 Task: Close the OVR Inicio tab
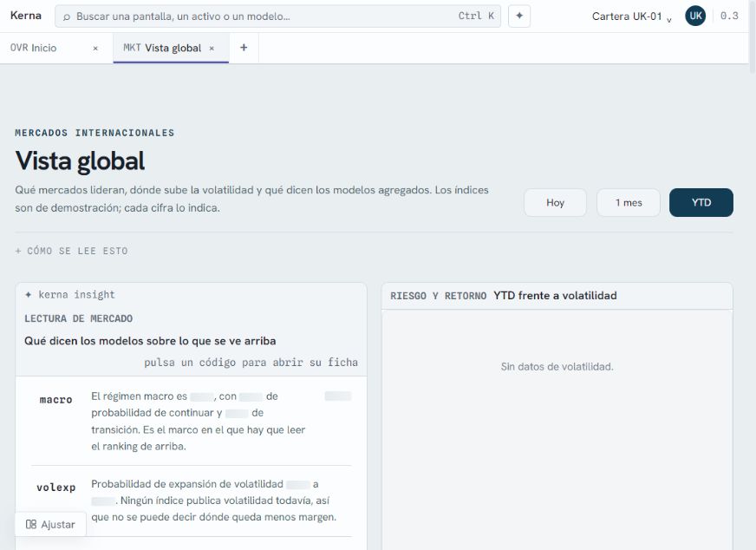[95, 49]
